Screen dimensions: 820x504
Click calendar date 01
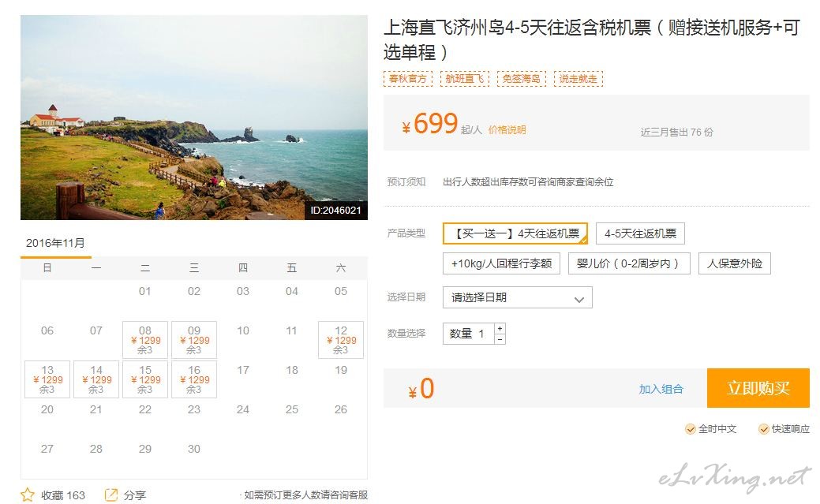(x=145, y=291)
